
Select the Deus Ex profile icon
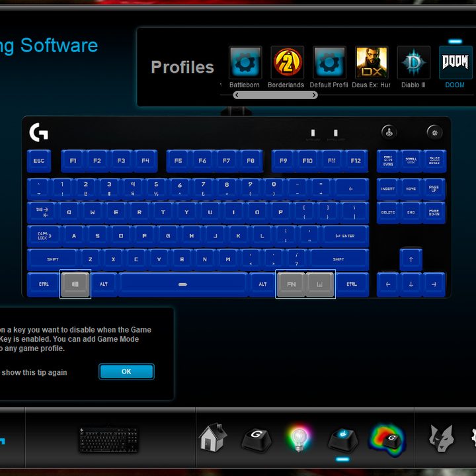pos(372,63)
